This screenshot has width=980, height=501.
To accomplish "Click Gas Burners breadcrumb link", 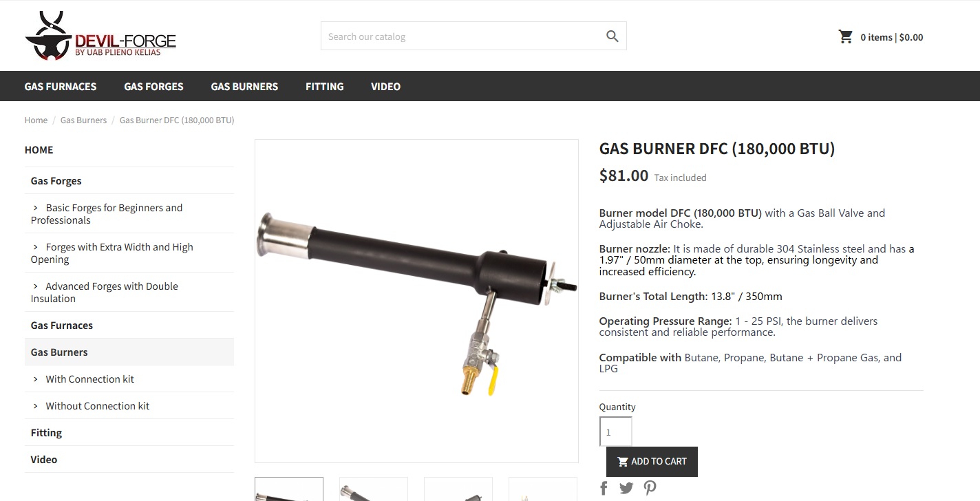I will pos(83,120).
